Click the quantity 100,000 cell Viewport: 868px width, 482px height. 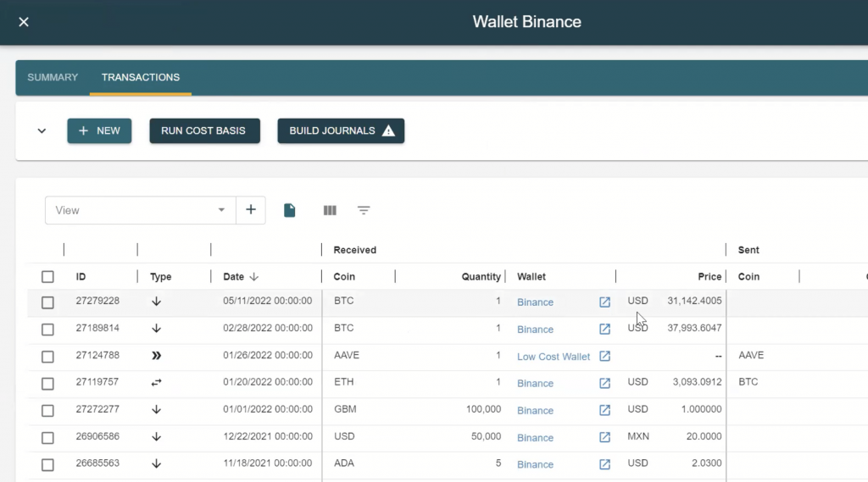[483, 409]
